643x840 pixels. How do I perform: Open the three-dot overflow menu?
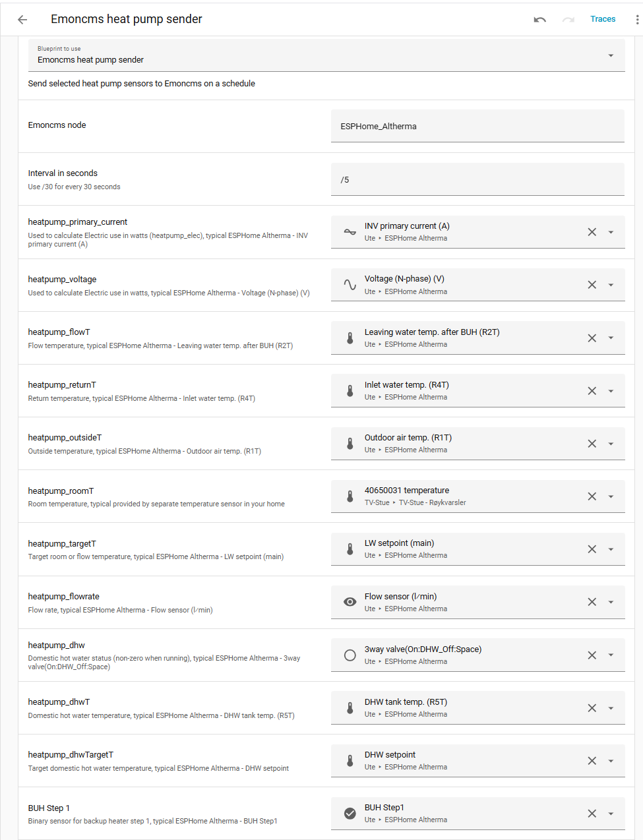[636, 20]
